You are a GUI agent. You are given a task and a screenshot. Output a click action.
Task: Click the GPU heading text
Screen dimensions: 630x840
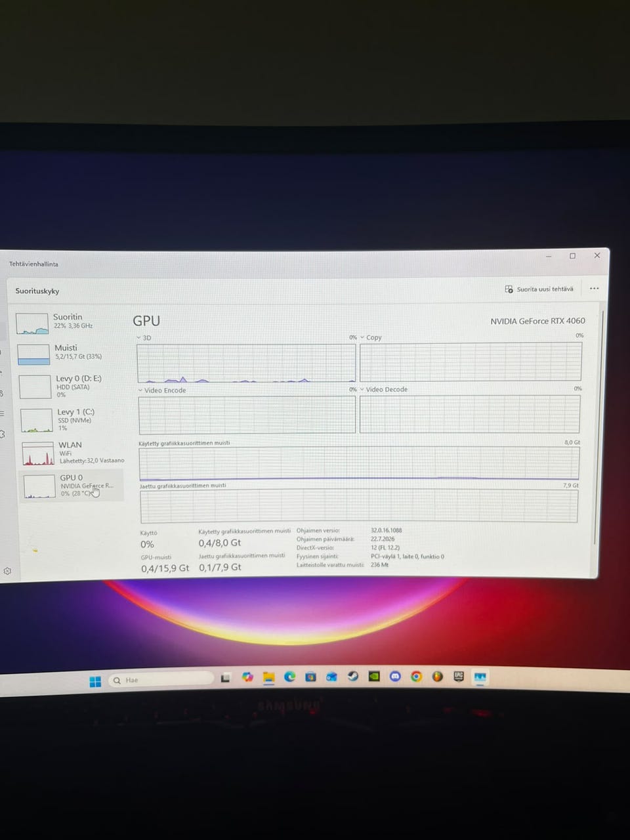(146, 321)
